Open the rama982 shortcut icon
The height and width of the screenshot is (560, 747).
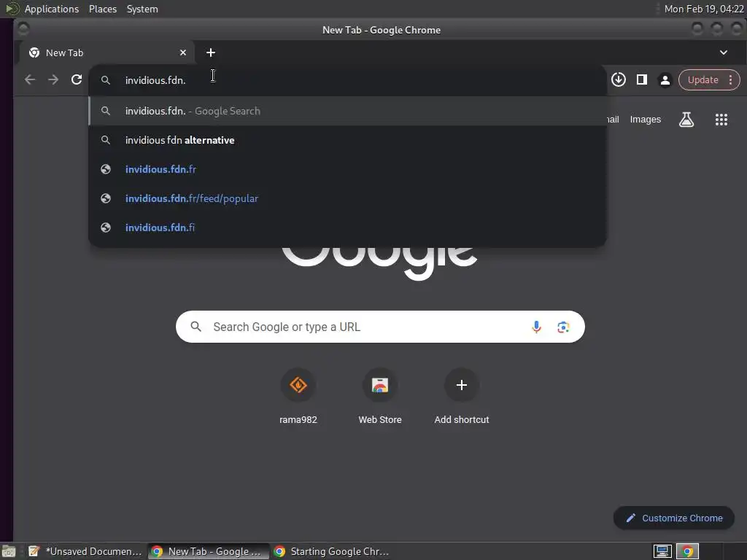(298, 385)
